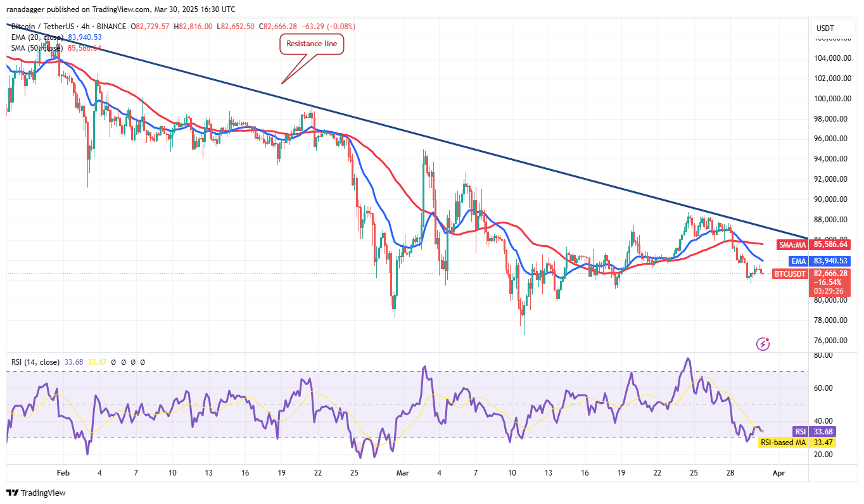The width and height of the screenshot is (864, 504).
Task: Select the RSI (14, close) legend
Action: pos(35,362)
